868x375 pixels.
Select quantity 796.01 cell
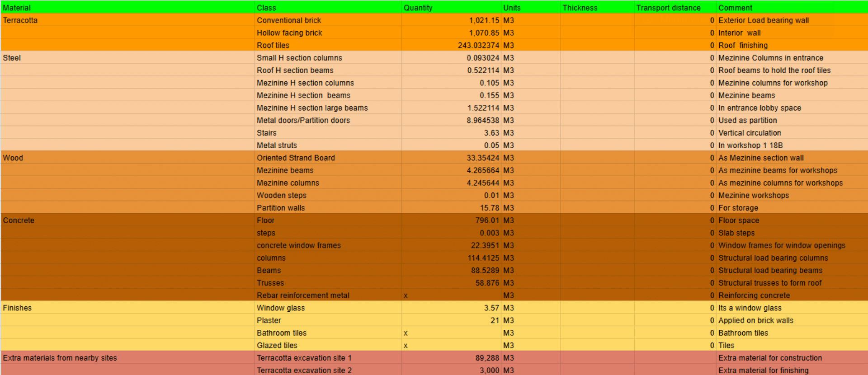[451, 220]
